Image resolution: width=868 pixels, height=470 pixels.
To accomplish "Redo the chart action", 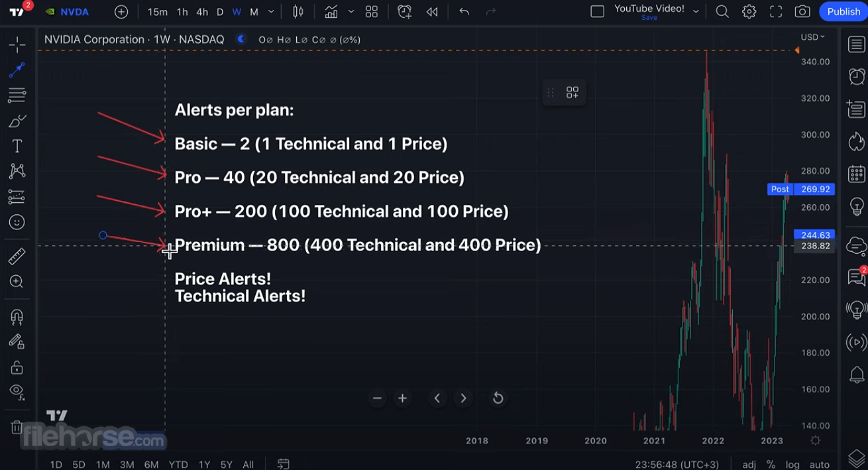I will (x=491, y=12).
